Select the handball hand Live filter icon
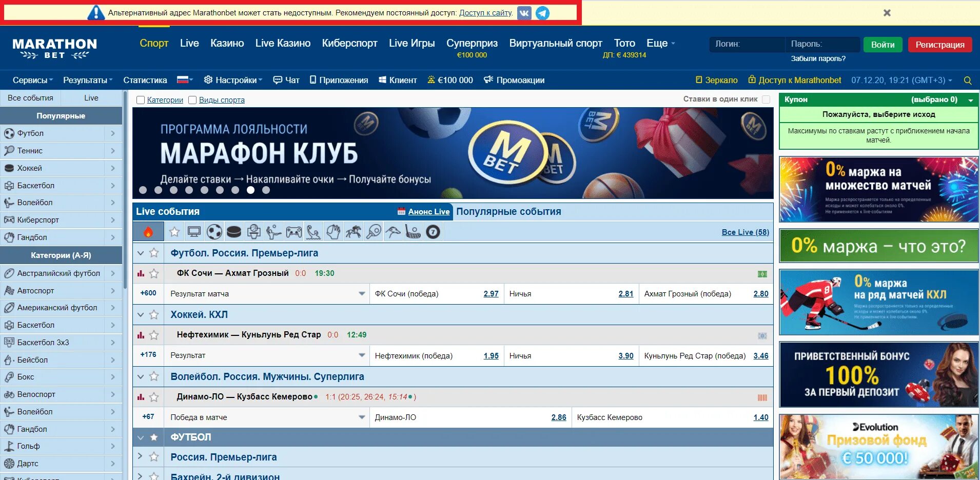The height and width of the screenshot is (480, 980). coord(334,232)
